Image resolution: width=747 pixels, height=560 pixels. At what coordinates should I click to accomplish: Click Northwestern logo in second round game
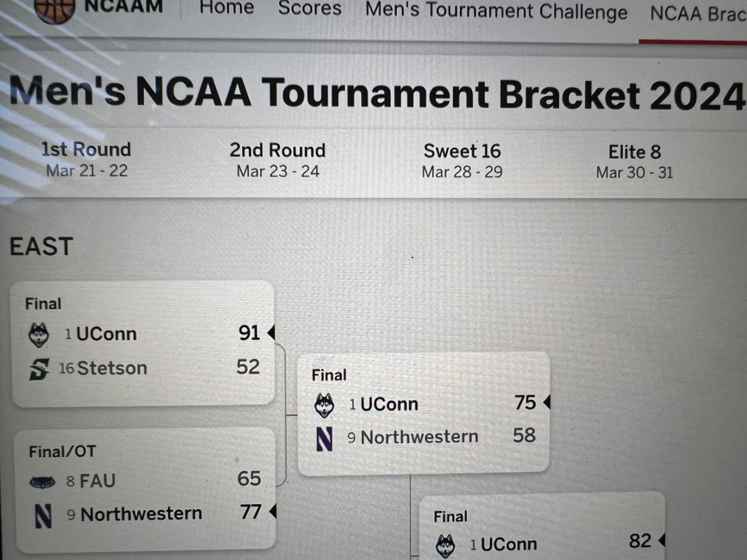pos(324,439)
